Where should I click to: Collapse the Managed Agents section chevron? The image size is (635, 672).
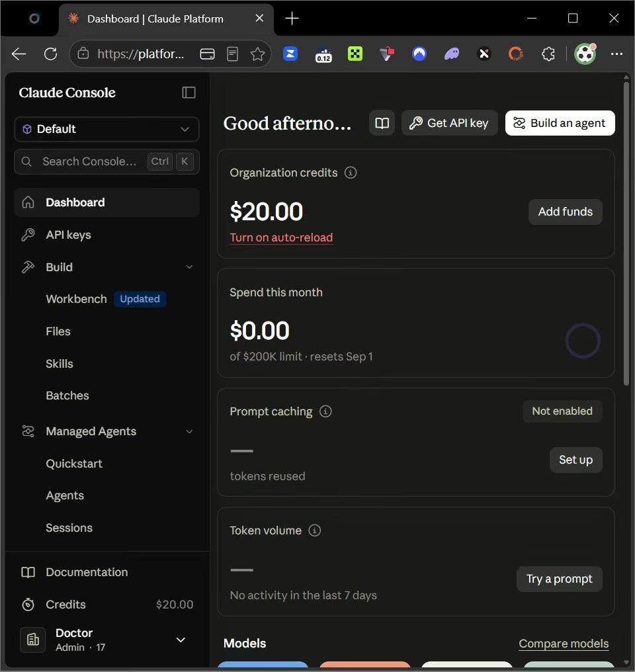click(x=189, y=431)
